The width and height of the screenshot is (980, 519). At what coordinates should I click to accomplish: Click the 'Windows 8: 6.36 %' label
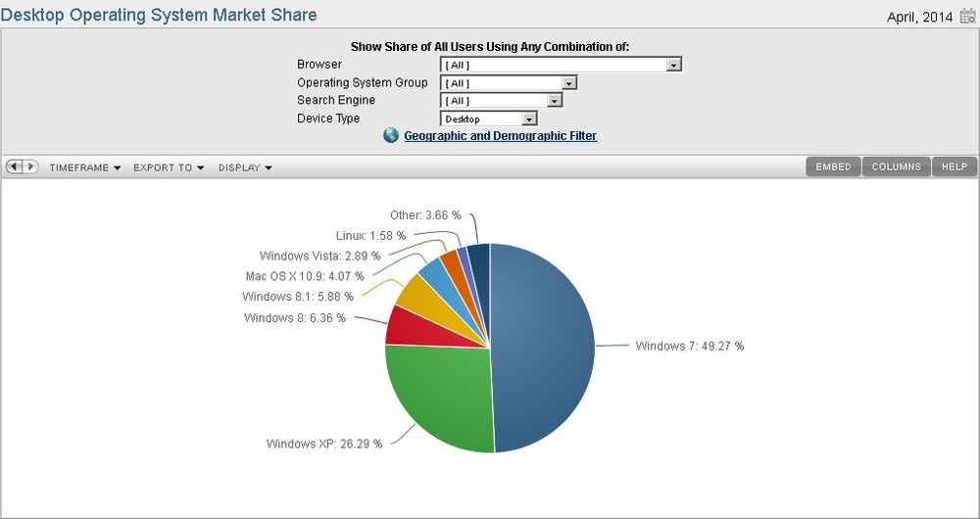coord(294,318)
